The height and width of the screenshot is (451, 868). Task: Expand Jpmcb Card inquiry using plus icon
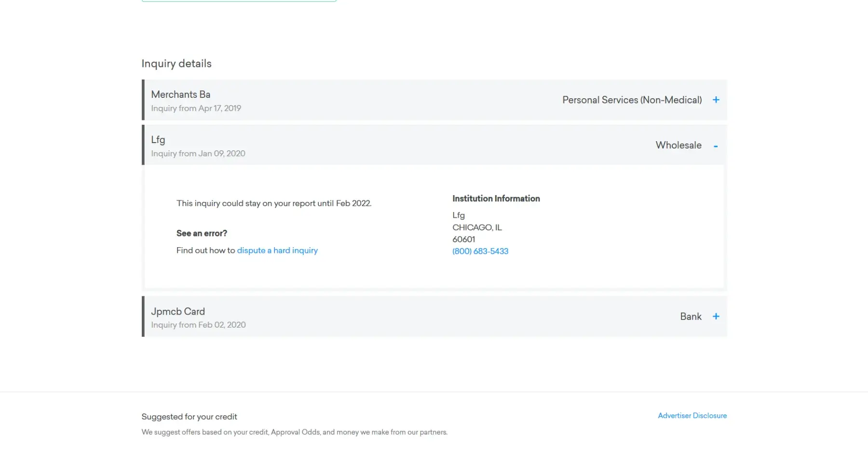pos(716,317)
